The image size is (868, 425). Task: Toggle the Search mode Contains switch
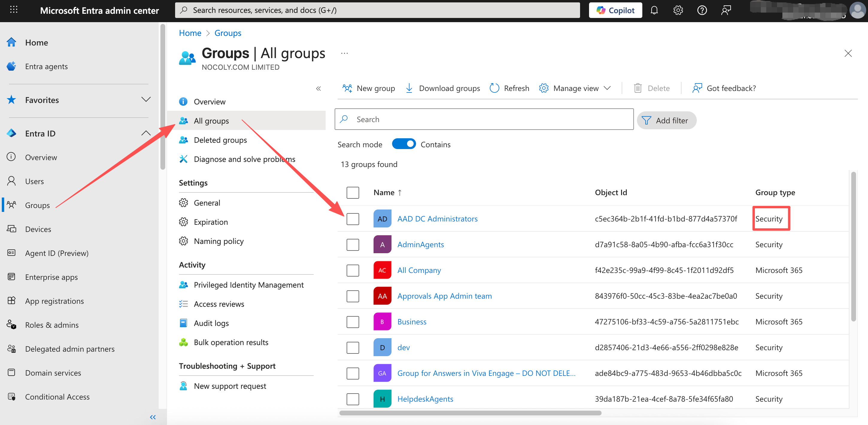click(404, 144)
